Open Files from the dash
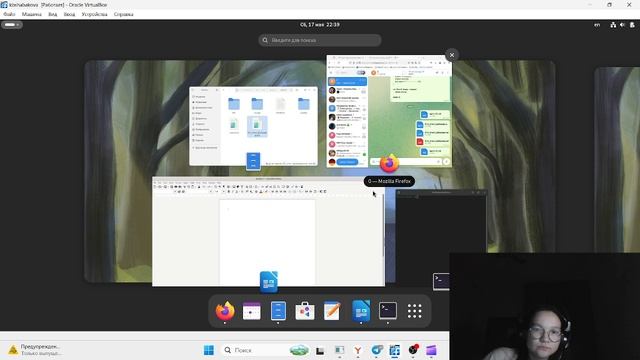This screenshot has width=640, height=360. pos(278,311)
